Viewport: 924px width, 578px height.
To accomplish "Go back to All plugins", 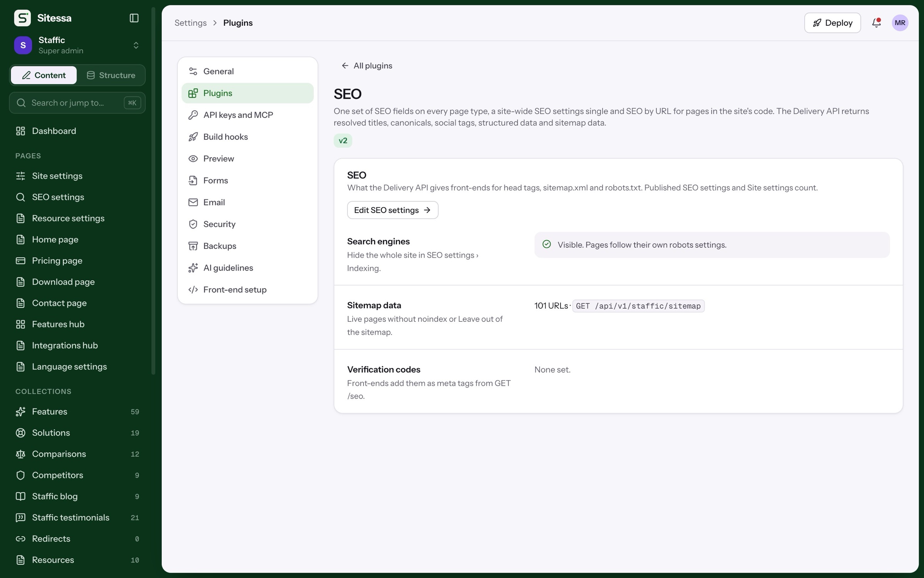I will click(x=367, y=66).
